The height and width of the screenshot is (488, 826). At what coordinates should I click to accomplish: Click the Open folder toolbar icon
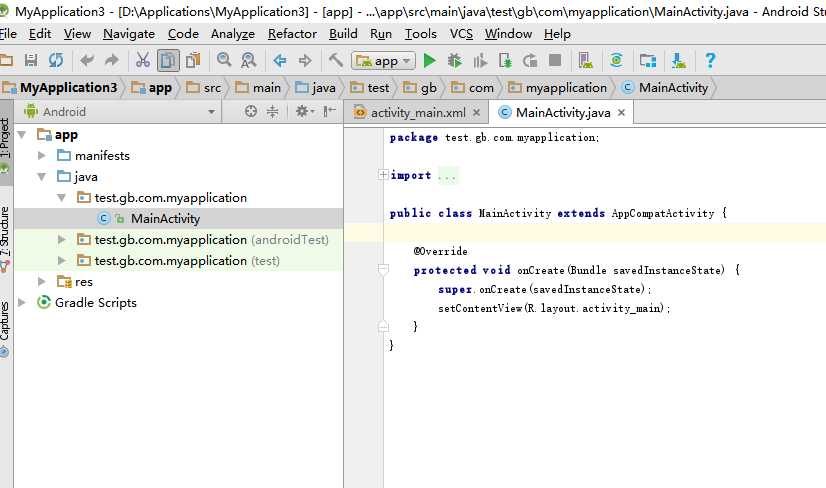(x=6, y=61)
